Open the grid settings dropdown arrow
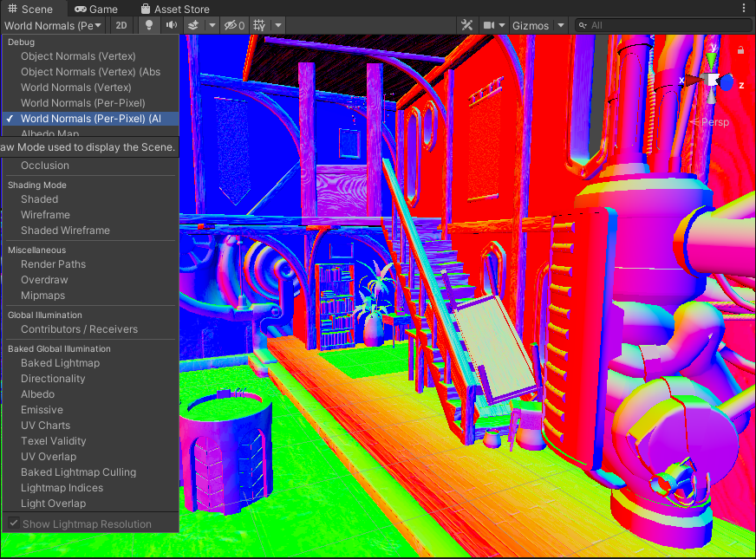The width and height of the screenshot is (756, 559). click(x=277, y=25)
